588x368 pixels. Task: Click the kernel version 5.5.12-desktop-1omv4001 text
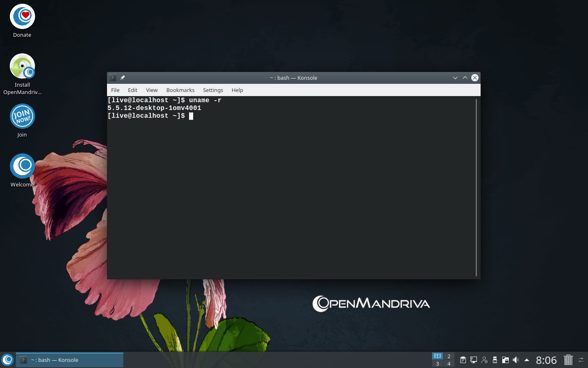coord(154,108)
